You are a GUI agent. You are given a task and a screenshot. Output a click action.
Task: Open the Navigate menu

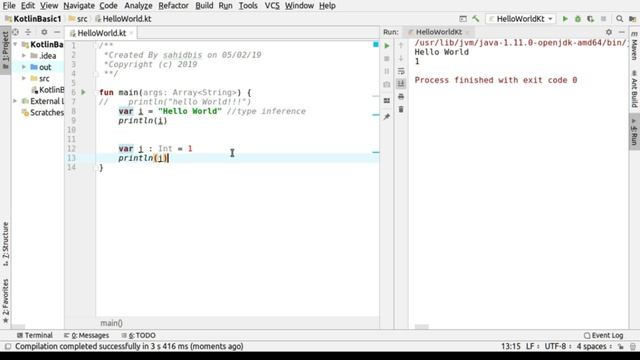click(79, 6)
